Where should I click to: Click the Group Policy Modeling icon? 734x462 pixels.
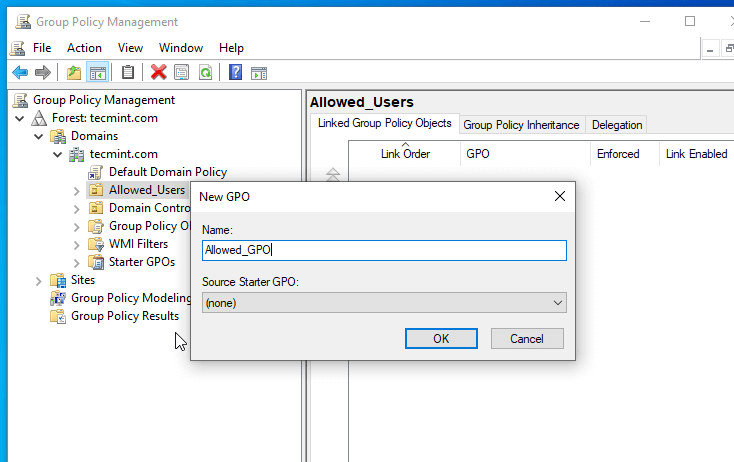click(58, 298)
